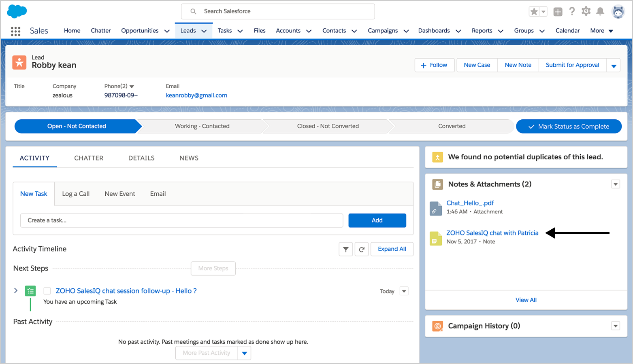Open the App Launcher grid icon
Viewport: 633px width, 364px height.
click(x=15, y=31)
